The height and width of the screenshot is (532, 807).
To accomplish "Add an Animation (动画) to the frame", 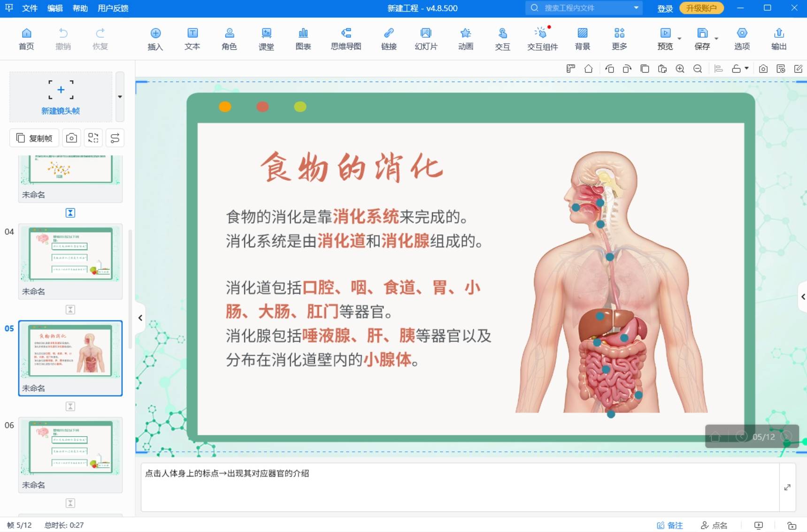I will 465,38.
